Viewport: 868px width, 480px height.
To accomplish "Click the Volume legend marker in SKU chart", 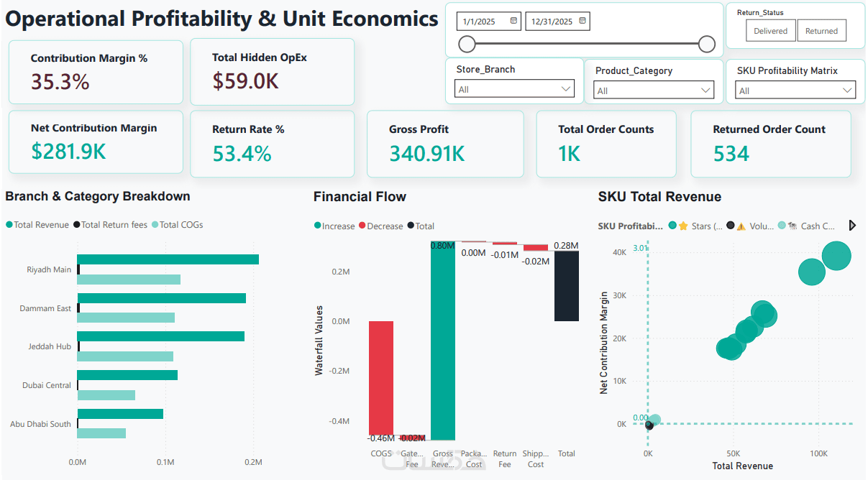I will (x=731, y=226).
